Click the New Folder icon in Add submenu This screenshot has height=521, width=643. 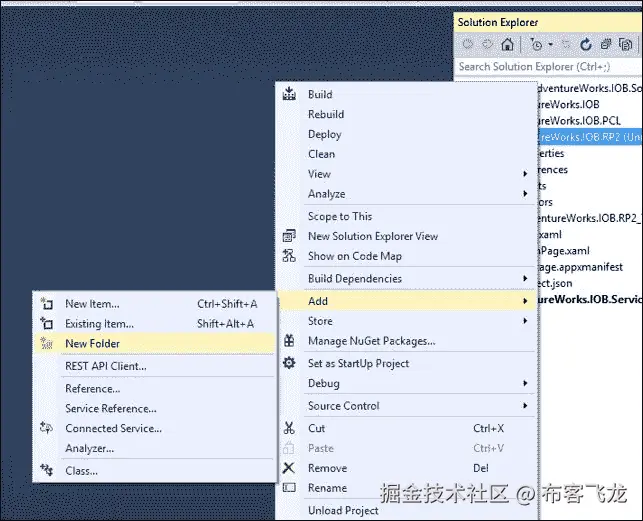[x=46, y=343]
